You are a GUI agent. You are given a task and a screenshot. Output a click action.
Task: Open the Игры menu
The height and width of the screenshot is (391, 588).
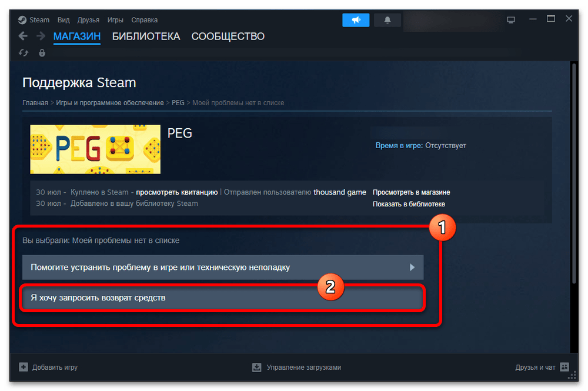(115, 20)
